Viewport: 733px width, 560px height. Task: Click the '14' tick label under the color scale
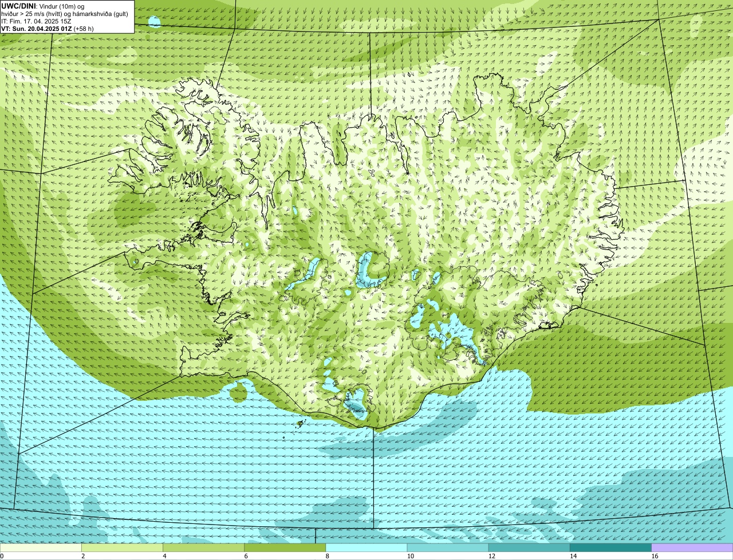click(x=573, y=556)
